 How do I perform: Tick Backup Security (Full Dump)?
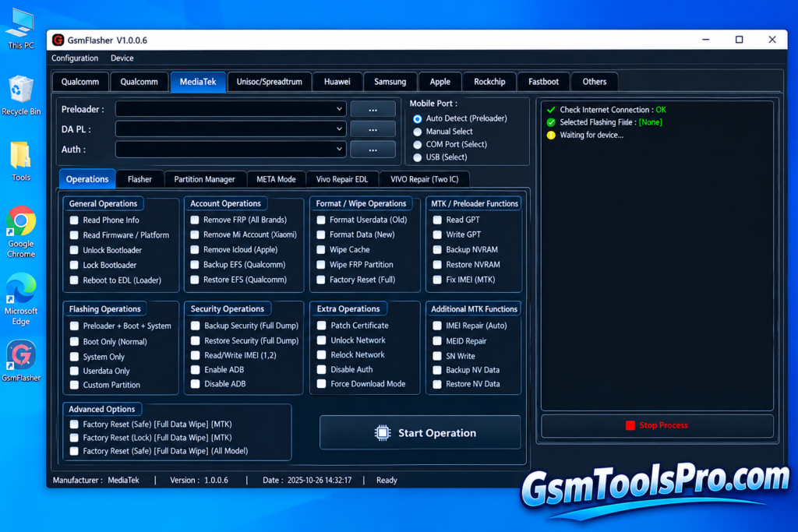point(195,326)
